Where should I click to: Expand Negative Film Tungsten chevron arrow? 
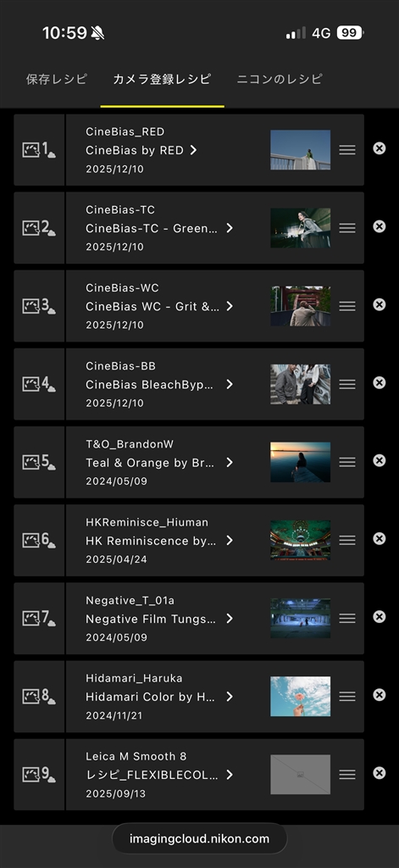[x=229, y=618]
